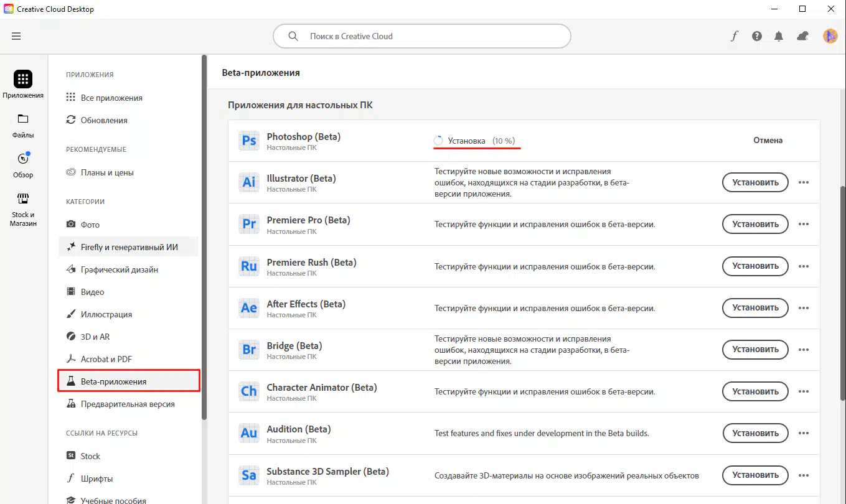Install Illustrator (Beta) with Установить

click(x=755, y=182)
